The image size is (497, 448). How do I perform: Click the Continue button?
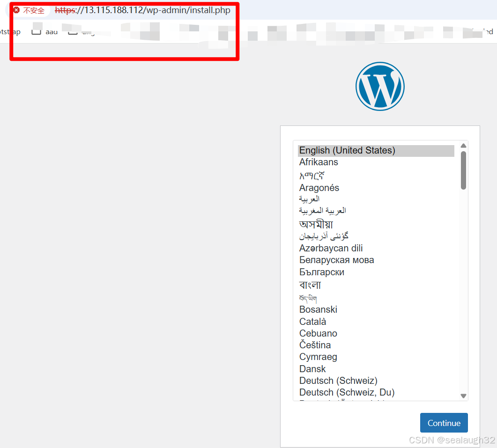pyautogui.click(x=444, y=423)
